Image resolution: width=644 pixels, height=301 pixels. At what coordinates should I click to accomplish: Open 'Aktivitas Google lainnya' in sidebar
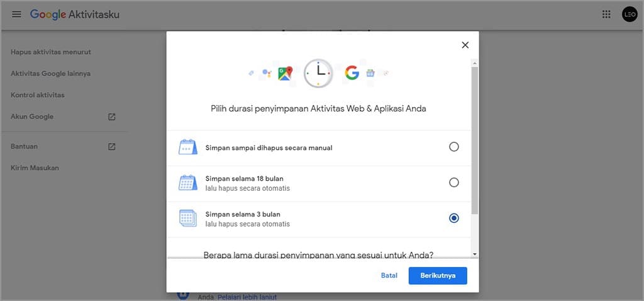(x=50, y=73)
